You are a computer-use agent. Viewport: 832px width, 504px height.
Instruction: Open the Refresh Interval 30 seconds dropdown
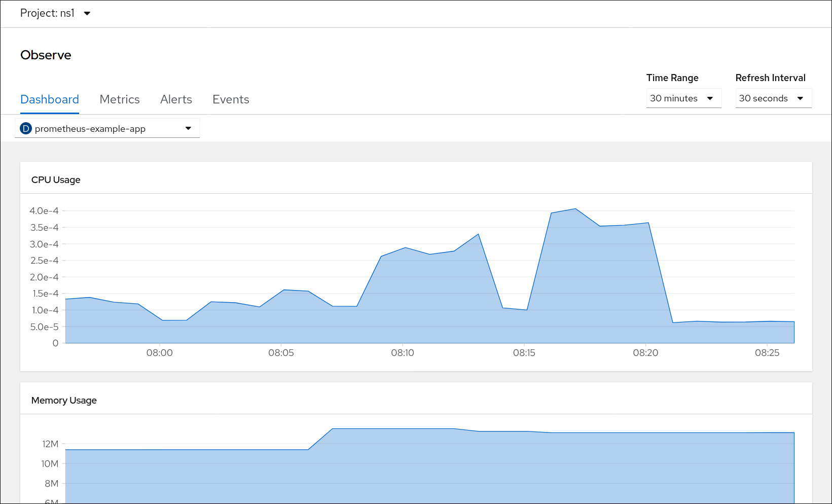tap(772, 98)
